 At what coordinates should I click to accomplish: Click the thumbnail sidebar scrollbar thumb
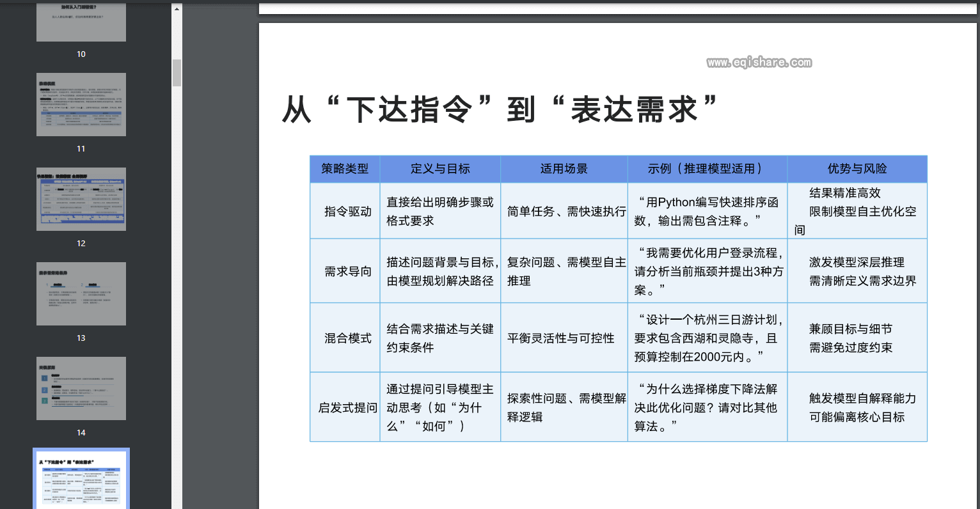point(177,73)
